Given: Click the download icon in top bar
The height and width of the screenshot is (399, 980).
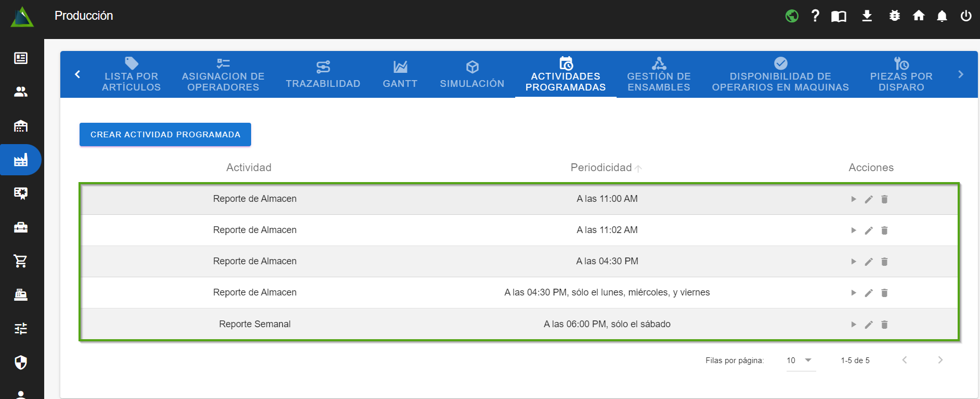Looking at the screenshot, I should coord(867,16).
